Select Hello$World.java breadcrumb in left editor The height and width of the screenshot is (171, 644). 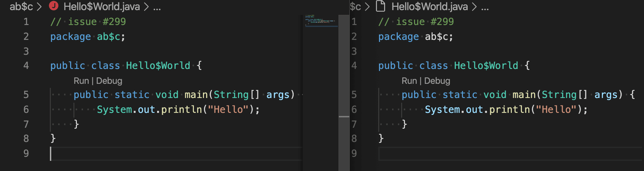[x=101, y=6]
